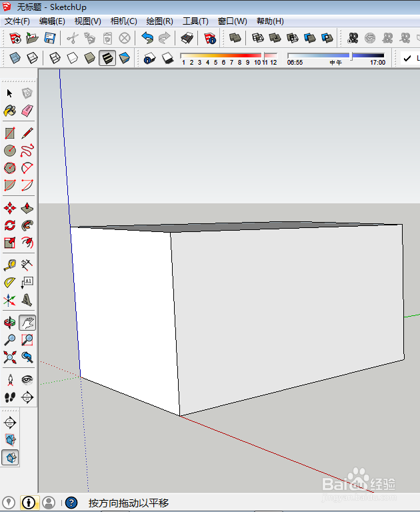
Task: Select the Freehand drawing tool
Action: pyautogui.click(x=27, y=151)
